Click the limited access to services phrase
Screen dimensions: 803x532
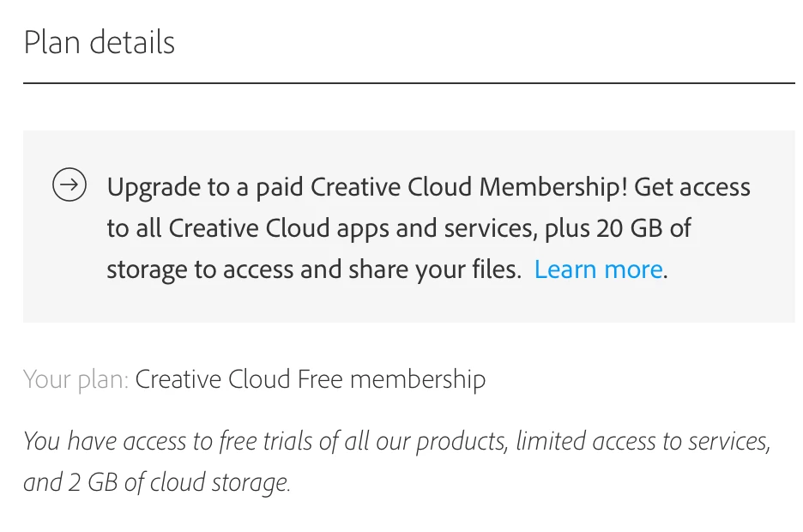pos(643,441)
